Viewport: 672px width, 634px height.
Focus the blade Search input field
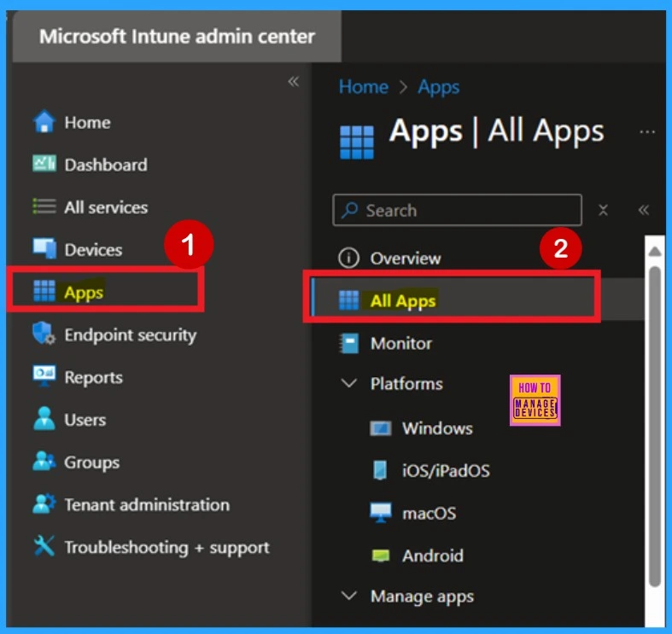(x=458, y=210)
